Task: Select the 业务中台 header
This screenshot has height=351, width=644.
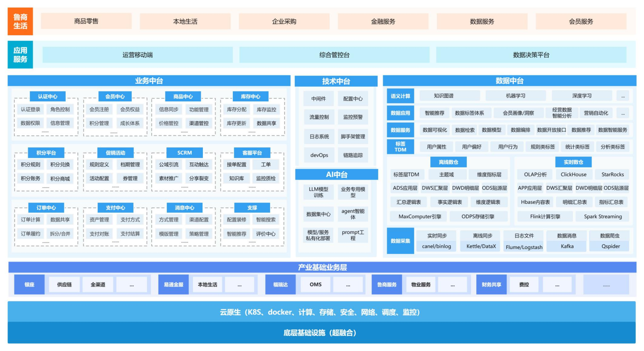Action: coord(149,81)
